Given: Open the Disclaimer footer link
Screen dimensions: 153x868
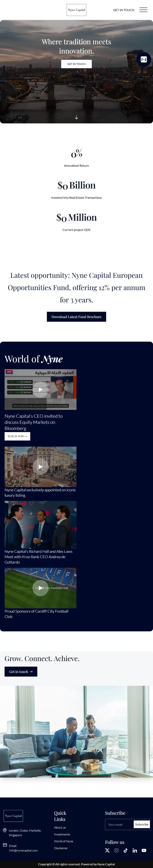Looking at the screenshot, I should point(61,848).
